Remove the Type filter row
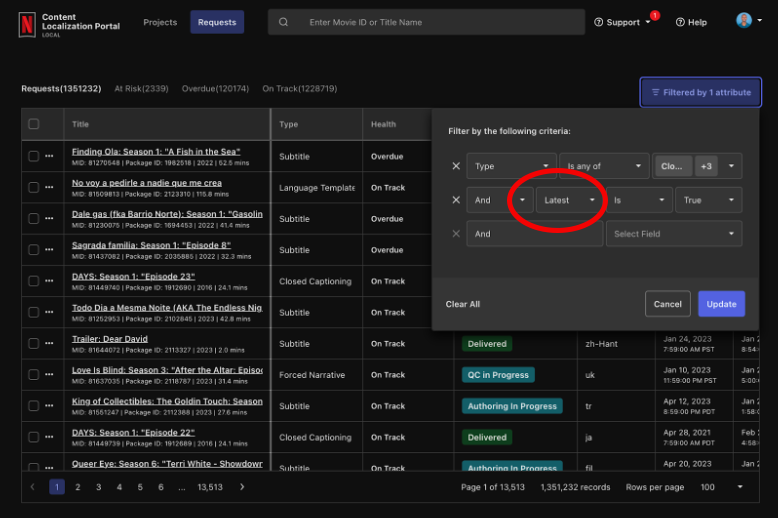The width and height of the screenshot is (778, 518). 456,166
